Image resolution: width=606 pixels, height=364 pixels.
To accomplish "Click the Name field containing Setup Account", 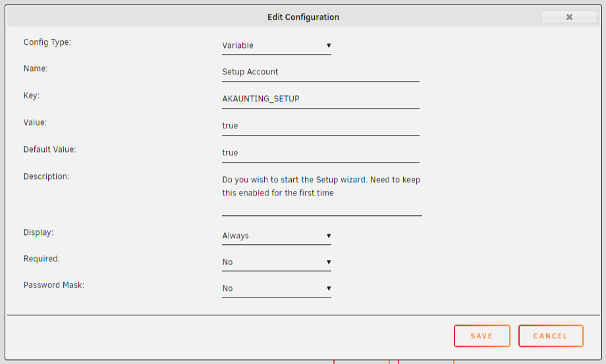I will point(320,72).
